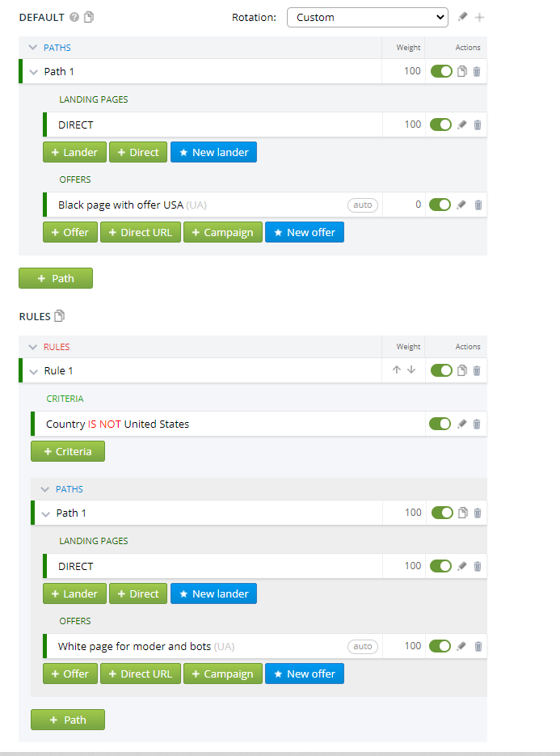Delete the Black page with offer USA
Image resolution: width=560 pixels, height=756 pixels.
pos(478,205)
